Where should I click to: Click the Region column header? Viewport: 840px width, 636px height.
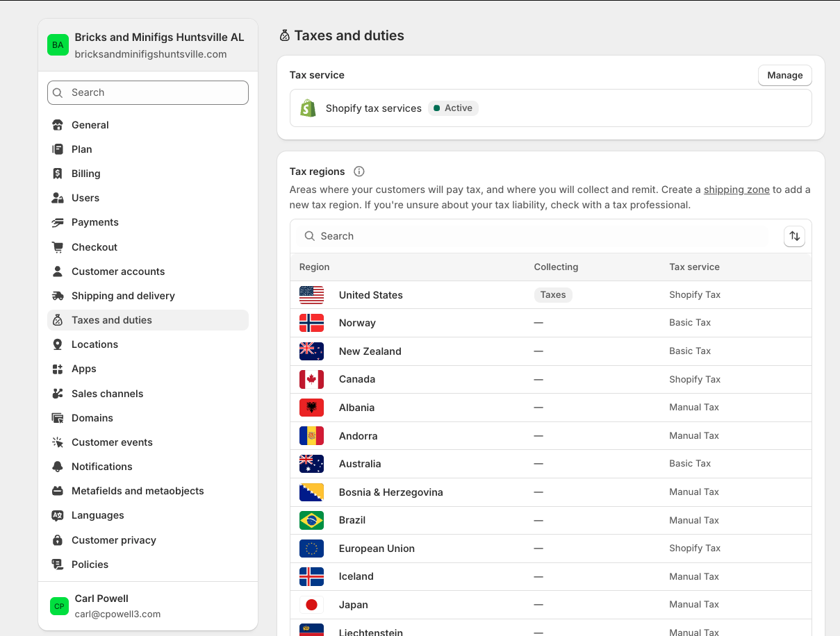315,267
